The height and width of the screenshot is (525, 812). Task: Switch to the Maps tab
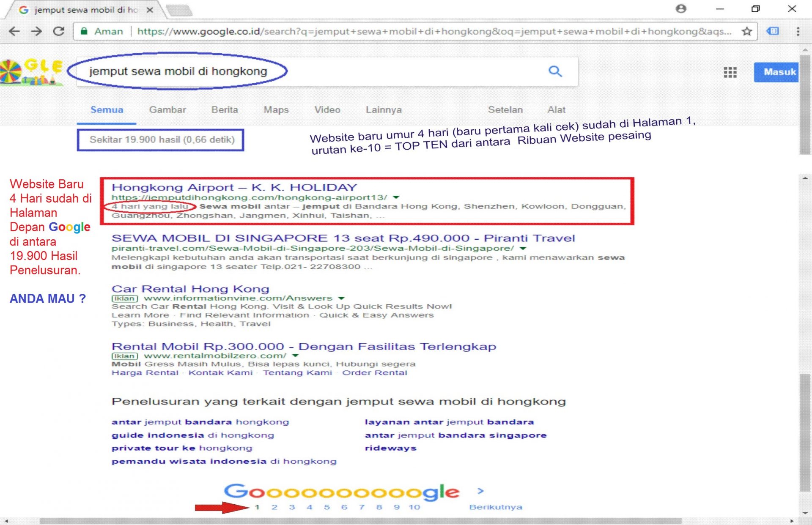tap(276, 109)
